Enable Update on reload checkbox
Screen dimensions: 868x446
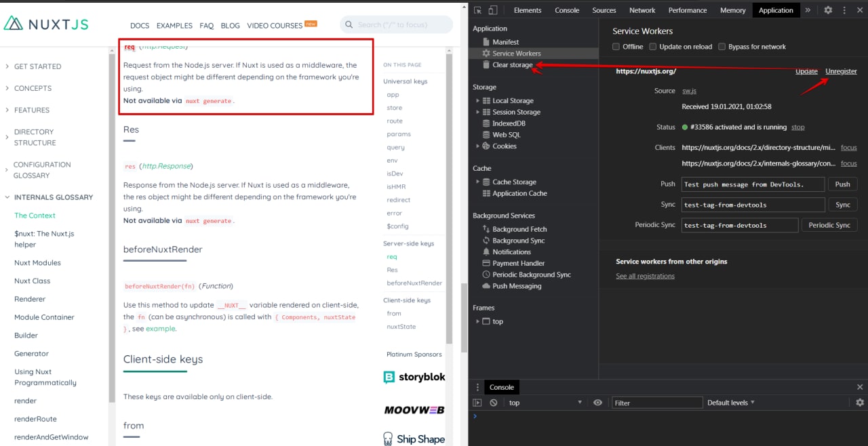(653, 47)
